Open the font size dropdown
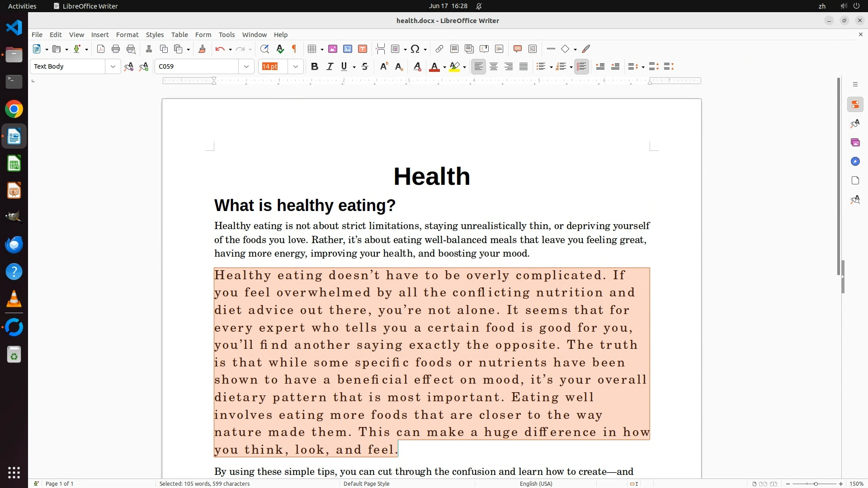The image size is (868, 488). coord(296,67)
